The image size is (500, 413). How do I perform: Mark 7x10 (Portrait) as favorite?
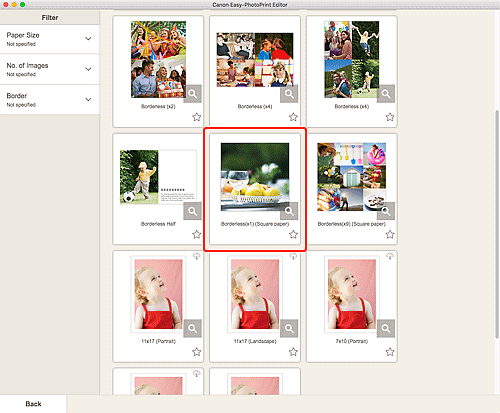390,352
